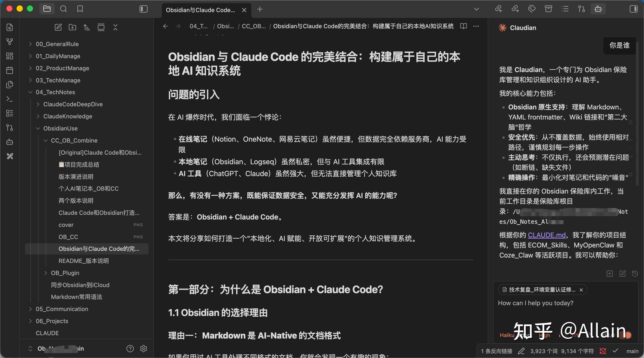Viewport: 644px width, 358px height.
Task: Open command palette terminal icon
Action: click(x=9, y=99)
